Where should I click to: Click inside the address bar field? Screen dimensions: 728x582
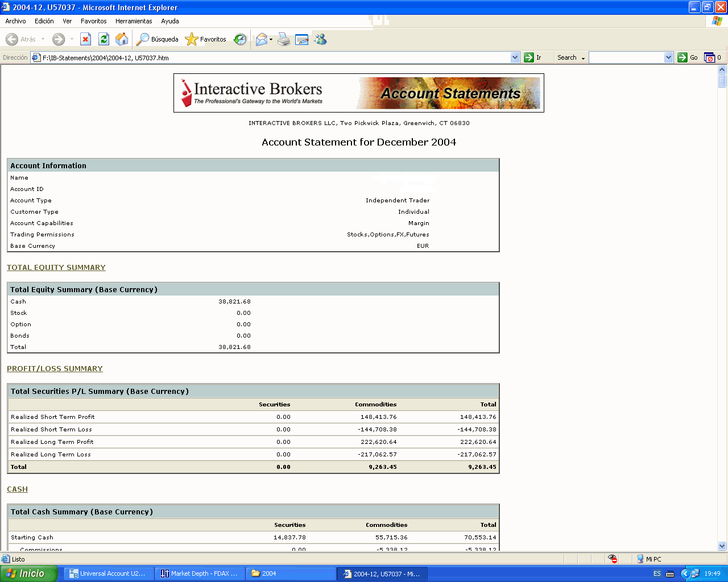(x=276, y=57)
